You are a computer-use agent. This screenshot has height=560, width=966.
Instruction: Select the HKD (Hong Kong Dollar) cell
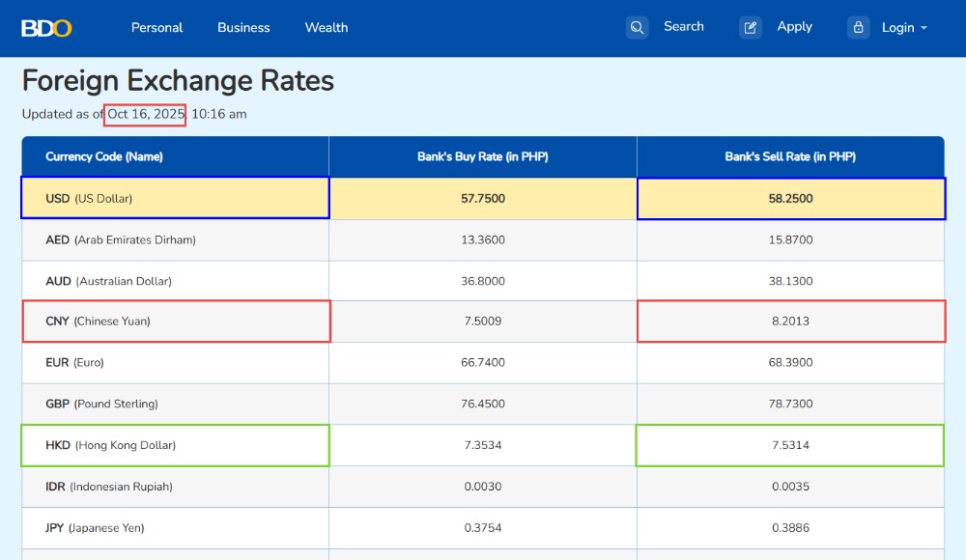[111, 446]
